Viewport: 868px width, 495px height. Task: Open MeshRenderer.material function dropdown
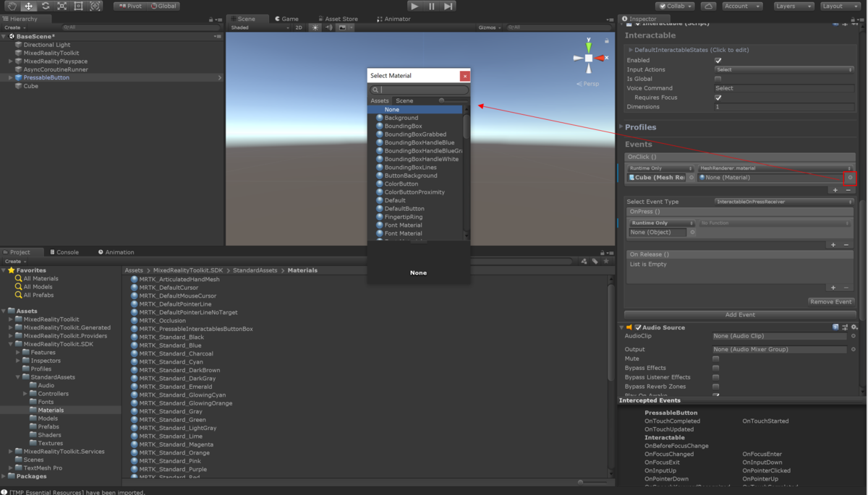click(x=775, y=168)
